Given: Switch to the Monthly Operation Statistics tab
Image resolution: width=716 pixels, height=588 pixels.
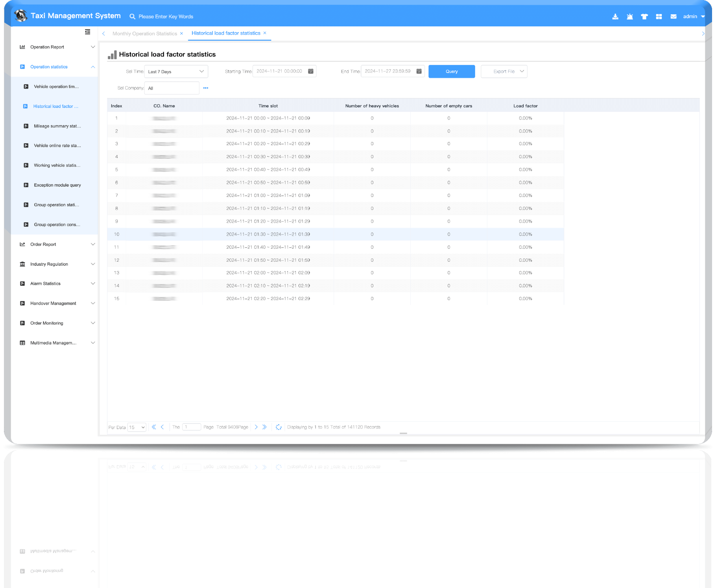Looking at the screenshot, I should pos(144,33).
